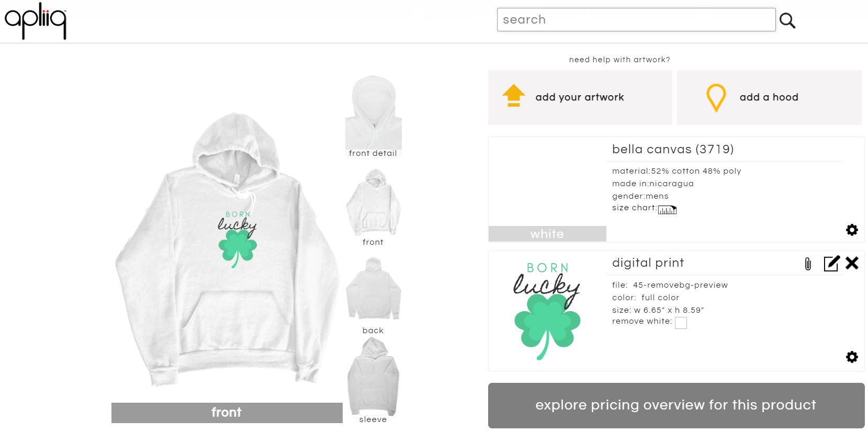Select the sleeve view thumbnail
The width and height of the screenshot is (868, 432).
pyautogui.click(x=373, y=377)
